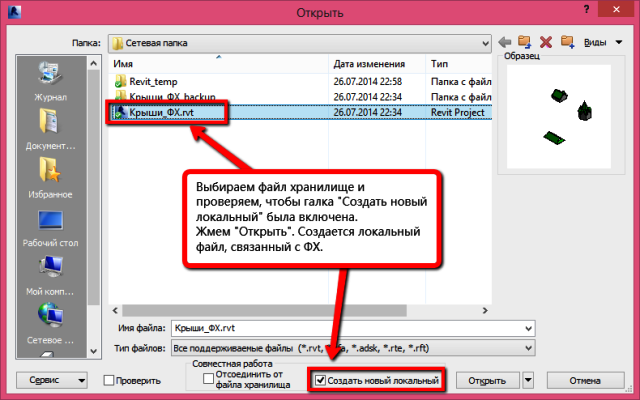Open Мой компьютер location
The height and width of the screenshot is (400, 640).
50,275
